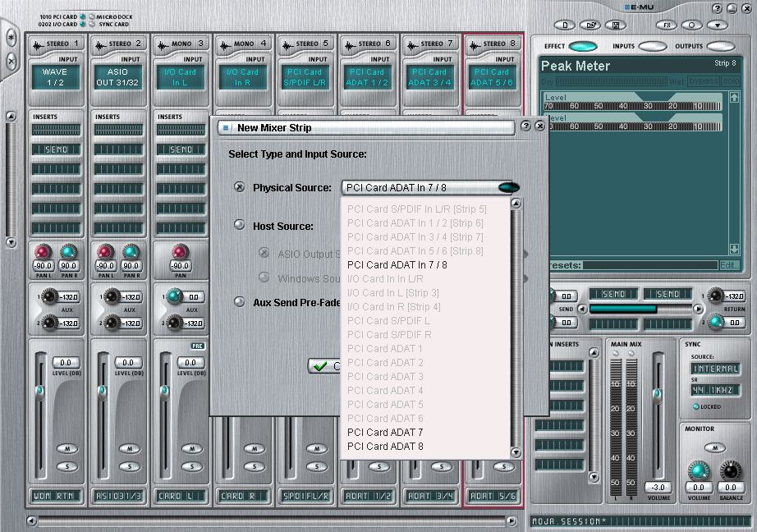Open the FX effects palette

coord(668,25)
